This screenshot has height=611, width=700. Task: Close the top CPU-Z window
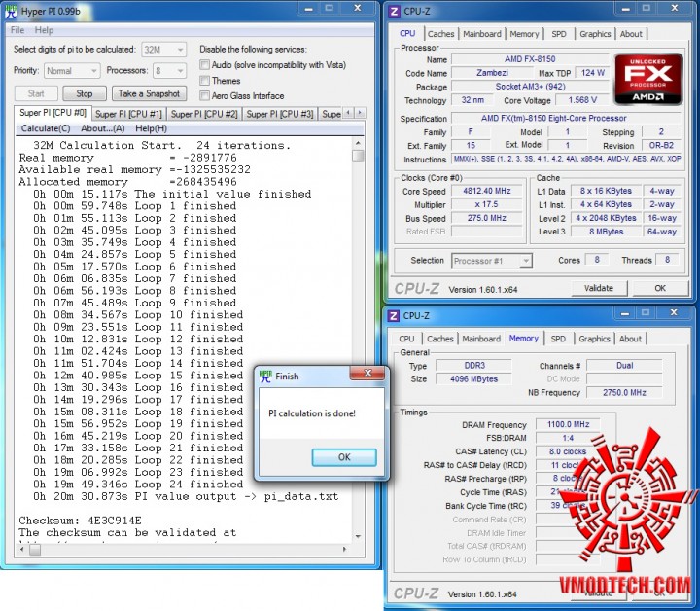676,8
